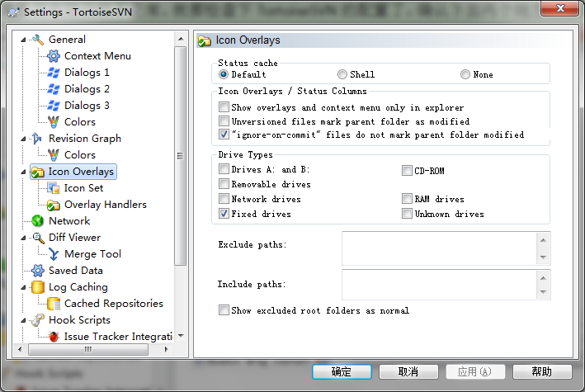Click the TortoiseSVN title bar icon
Image resolution: width=585 pixels, height=392 pixels.
[14, 12]
